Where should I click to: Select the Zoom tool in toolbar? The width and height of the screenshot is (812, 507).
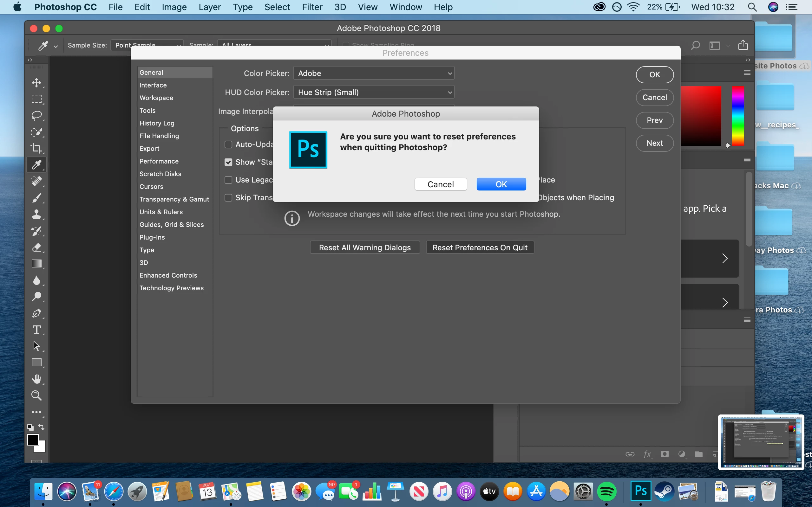tap(36, 395)
